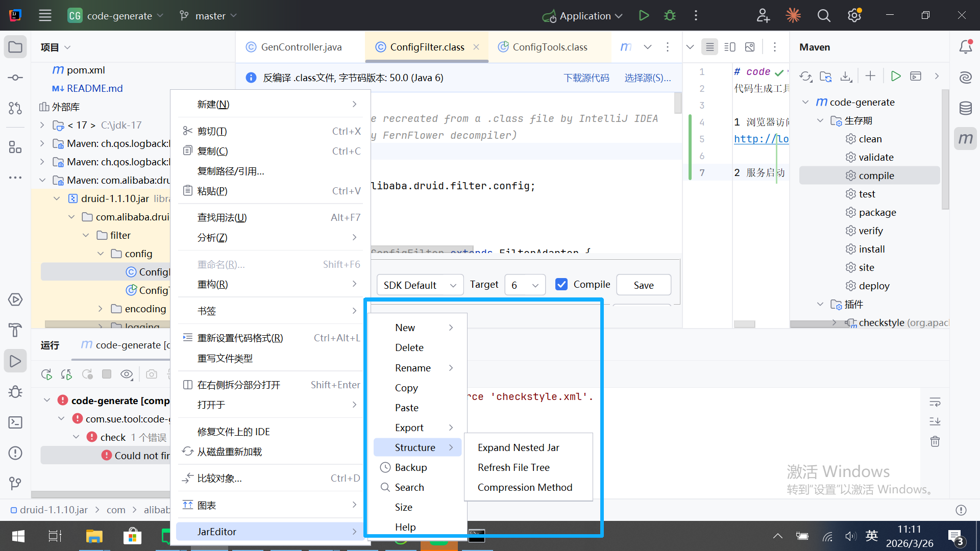
Task: Toggle the eye icon in Run toolbar
Action: pyautogui.click(x=127, y=374)
